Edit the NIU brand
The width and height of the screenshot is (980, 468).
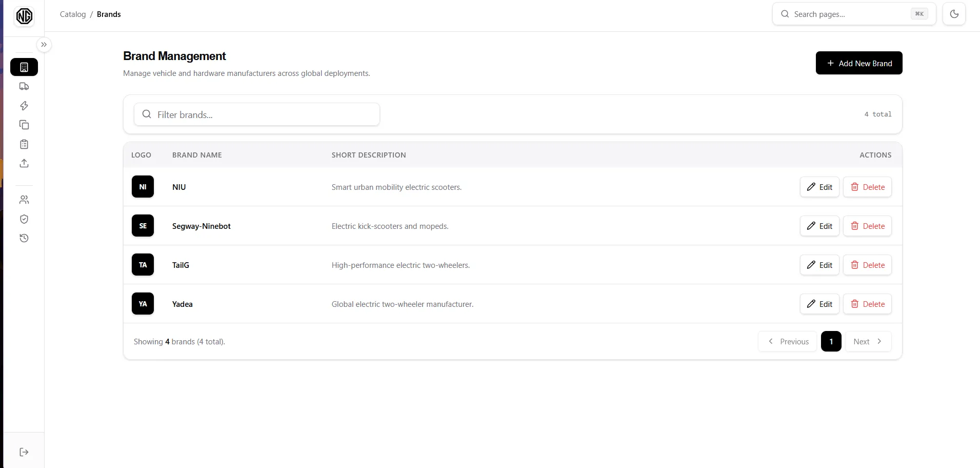pyautogui.click(x=819, y=187)
